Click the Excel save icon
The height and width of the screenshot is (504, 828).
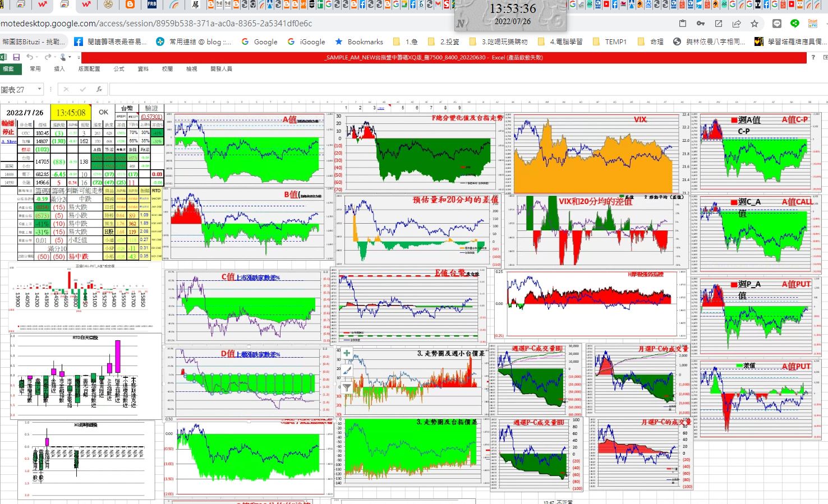tap(16, 57)
